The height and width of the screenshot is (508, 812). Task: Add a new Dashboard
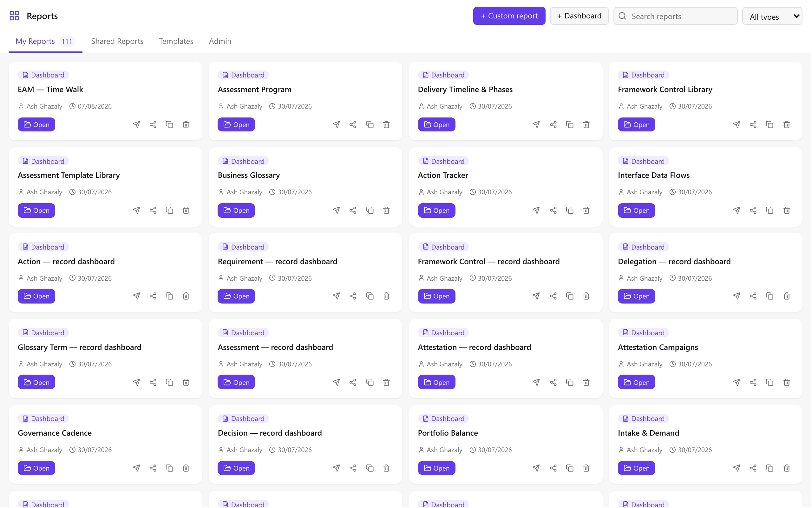click(x=580, y=16)
